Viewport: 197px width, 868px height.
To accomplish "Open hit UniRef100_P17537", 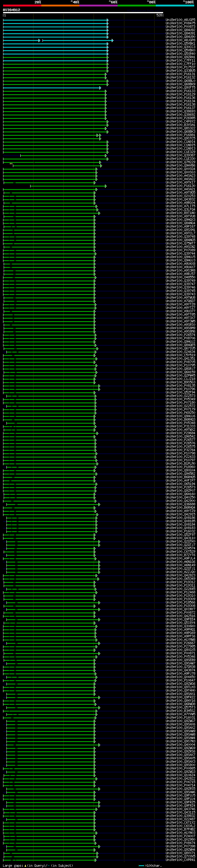I will pyautogui.click(x=180, y=67).
